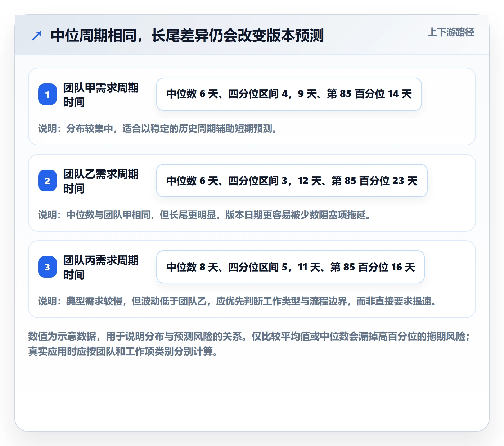Select the 团队甲需求周期时间 label
The width and height of the screenshot is (504, 446).
click(x=101, y=95)
